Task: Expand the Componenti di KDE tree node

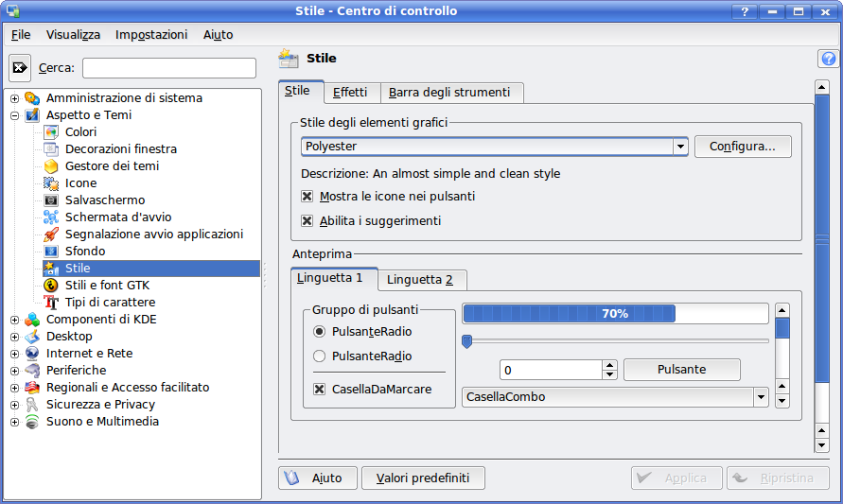Action: tap(14, 320)
